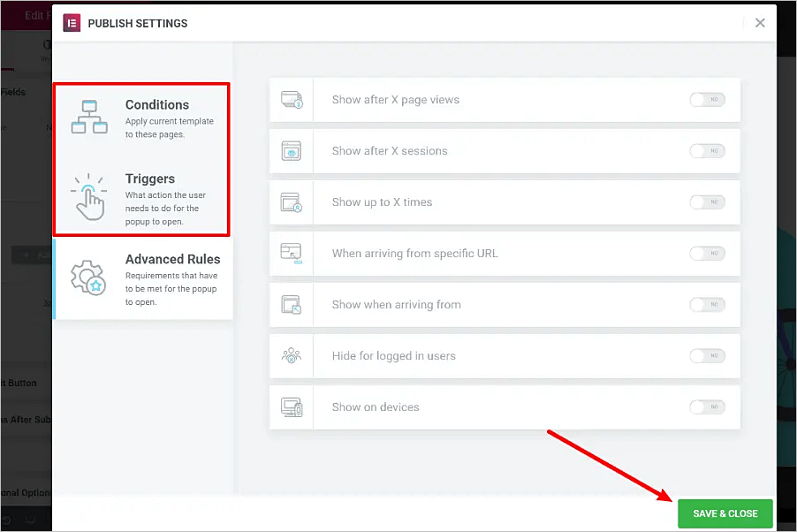This screenshot has height=532, width=797.
Task: Click the Advanced Rules gear icon
Action: click(88, 277)
